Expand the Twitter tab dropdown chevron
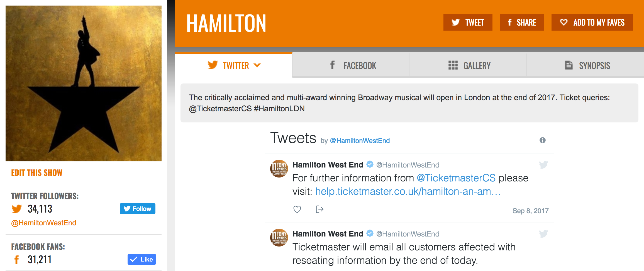 click(257, 65)
